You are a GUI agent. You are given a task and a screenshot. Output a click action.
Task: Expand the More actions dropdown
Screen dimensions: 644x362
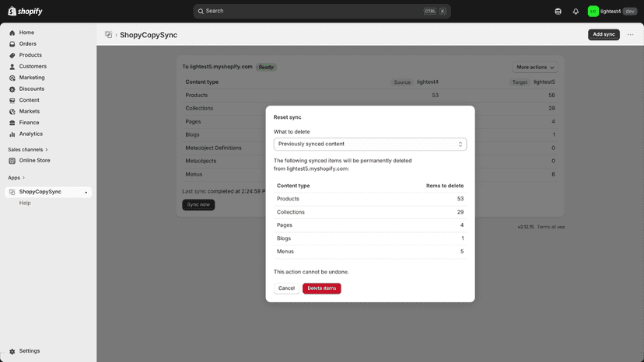tap(535, 67)
